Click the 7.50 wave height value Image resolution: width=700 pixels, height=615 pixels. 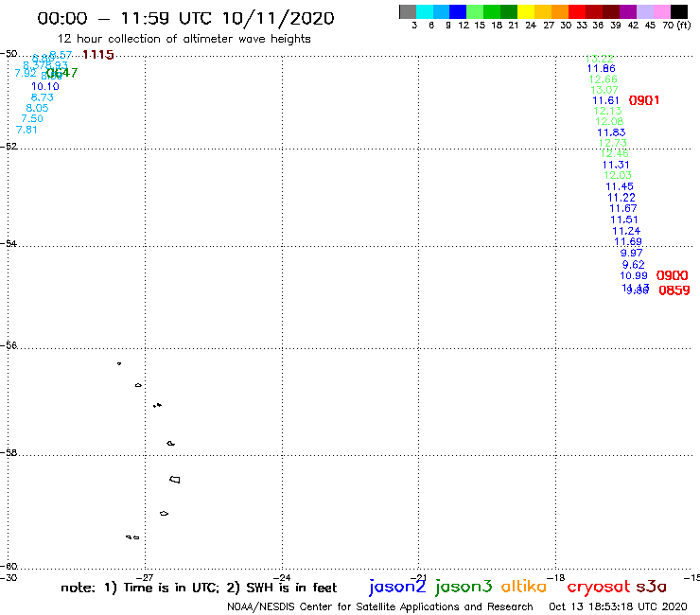point(32,118)
